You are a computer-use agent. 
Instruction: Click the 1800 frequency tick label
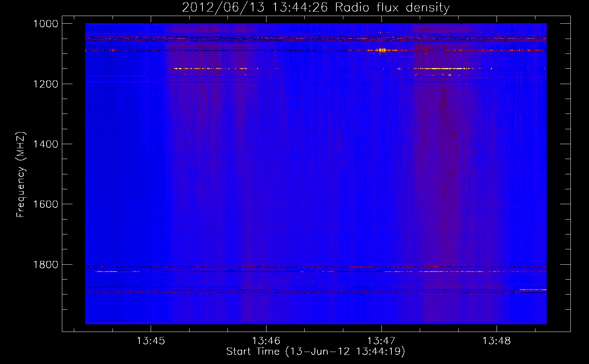(x=46, y=265)
